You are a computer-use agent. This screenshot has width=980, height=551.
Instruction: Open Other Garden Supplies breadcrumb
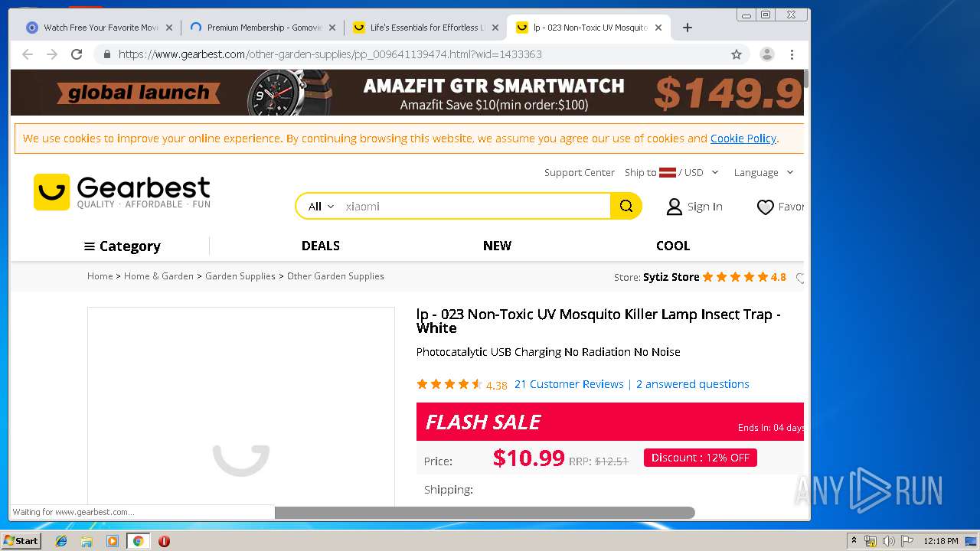click(335, 276)
